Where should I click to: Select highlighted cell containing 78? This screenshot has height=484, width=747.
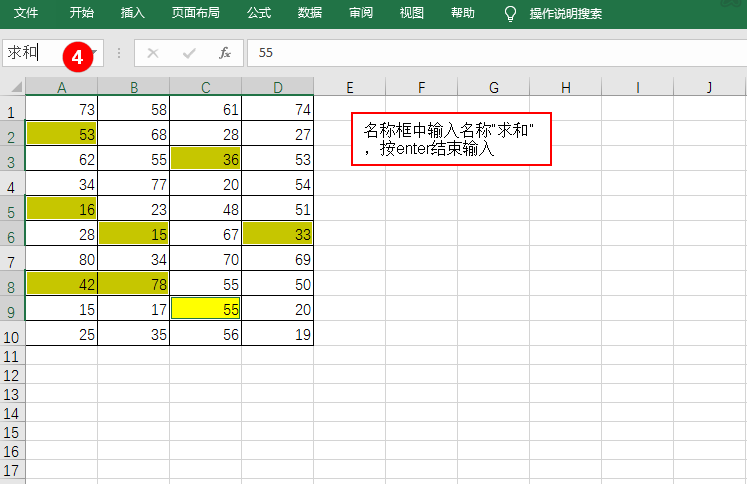click(134, 284)
